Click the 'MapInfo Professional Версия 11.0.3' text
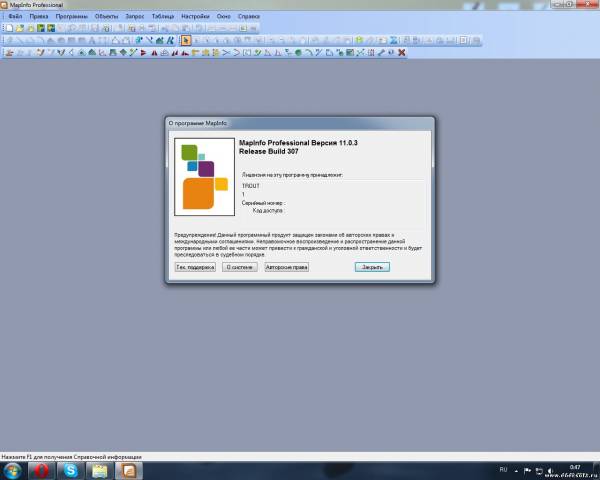This screenshot has height=480, width=600. 298,143
